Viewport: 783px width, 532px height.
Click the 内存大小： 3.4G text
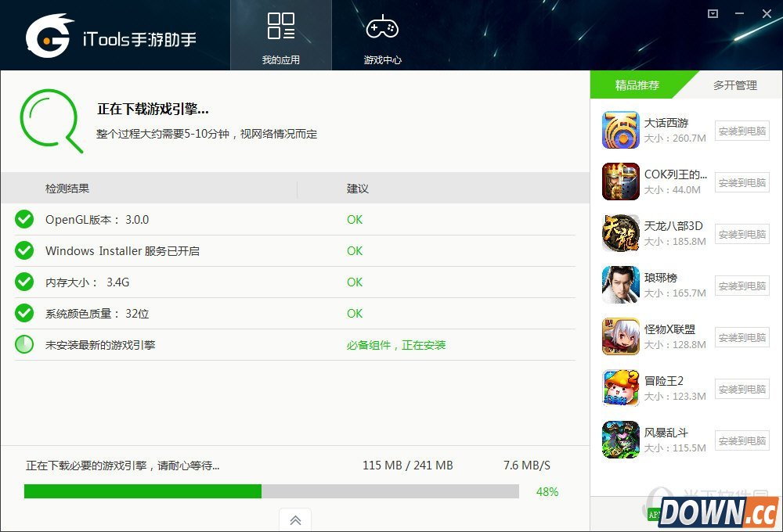[88, 282]
